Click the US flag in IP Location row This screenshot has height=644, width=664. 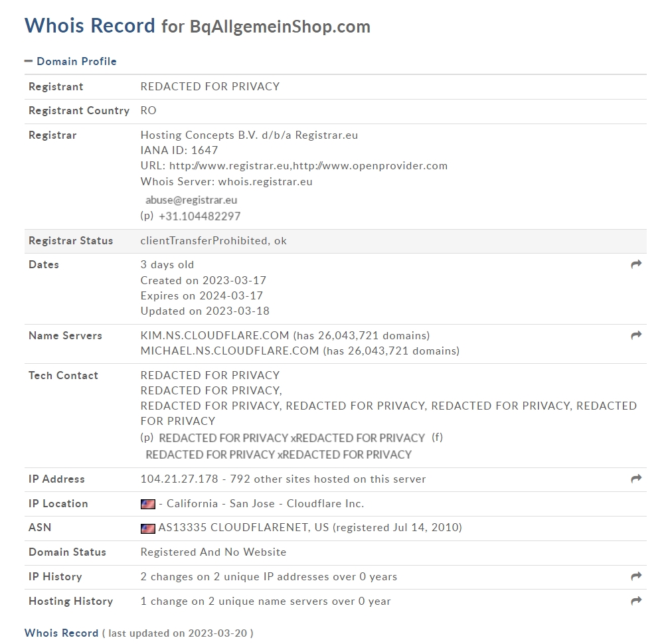pyautogui.click(x=148, y=504)
